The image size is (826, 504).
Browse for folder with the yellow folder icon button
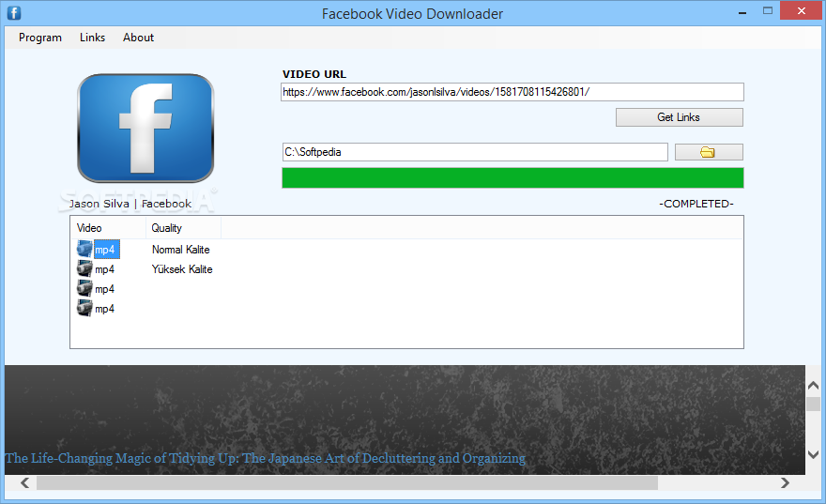[x=709, y=152]
